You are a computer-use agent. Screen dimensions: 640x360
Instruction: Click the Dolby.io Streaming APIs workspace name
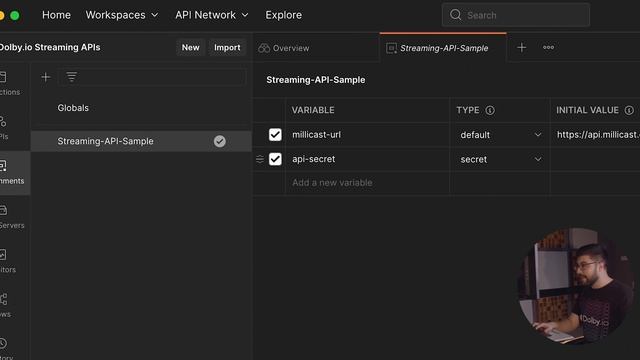click(50, 47)
